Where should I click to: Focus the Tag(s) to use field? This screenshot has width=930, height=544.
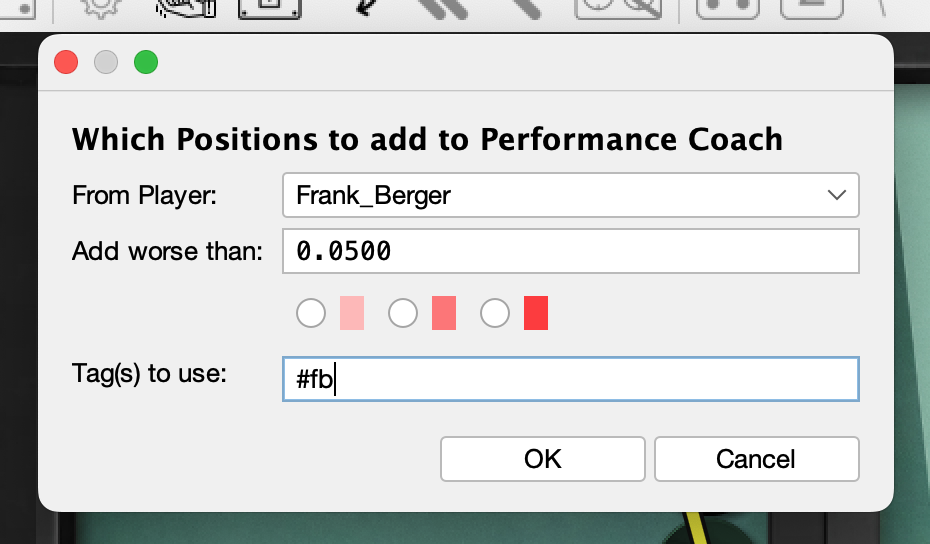click(x=571, y=380)
